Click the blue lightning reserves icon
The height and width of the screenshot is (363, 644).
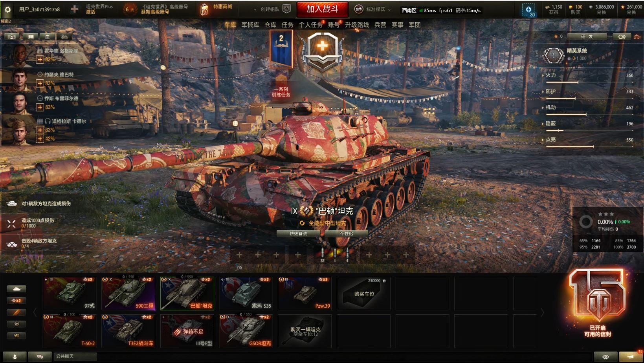click(528, 10)
